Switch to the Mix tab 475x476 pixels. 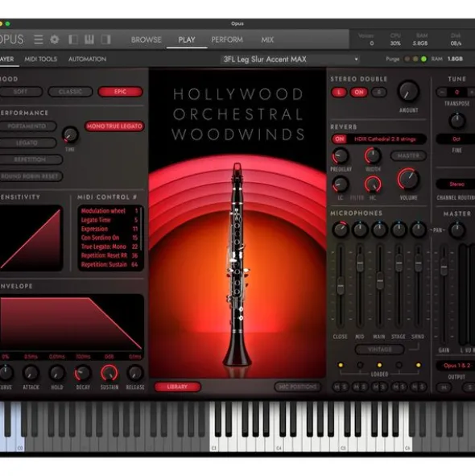click(x=267, y=39)
